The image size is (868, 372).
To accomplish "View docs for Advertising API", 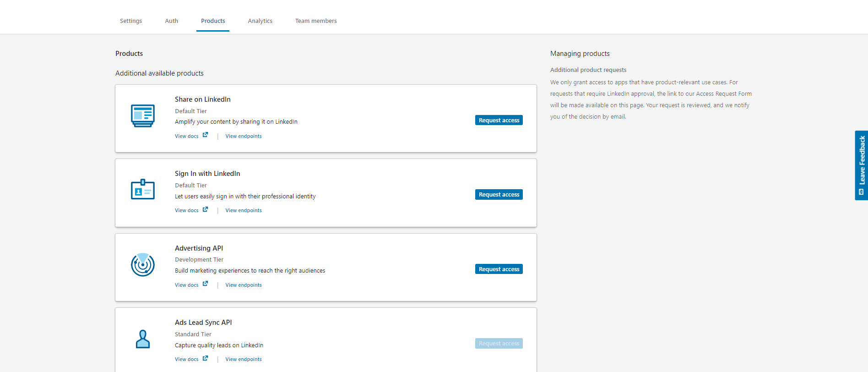I will click(x=187, y=285).
